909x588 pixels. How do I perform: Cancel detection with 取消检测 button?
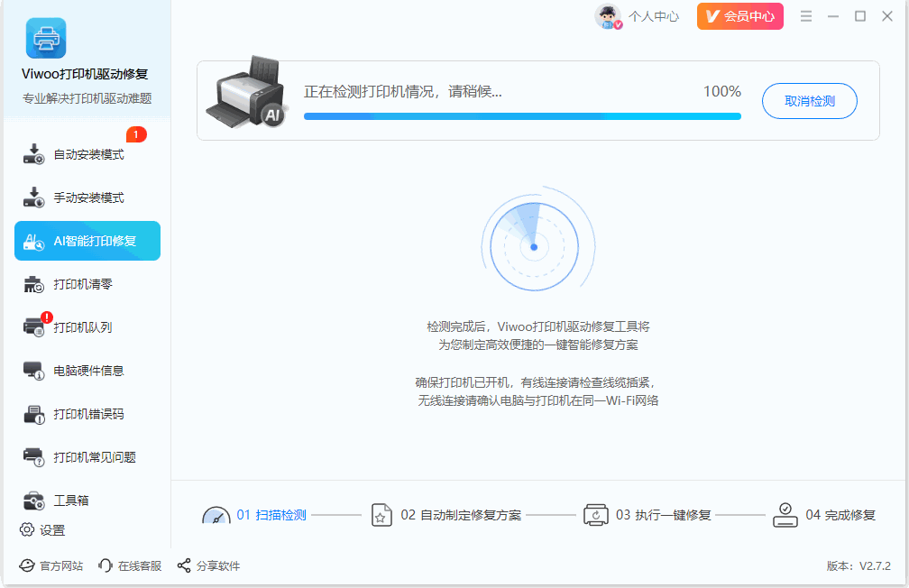809,101
